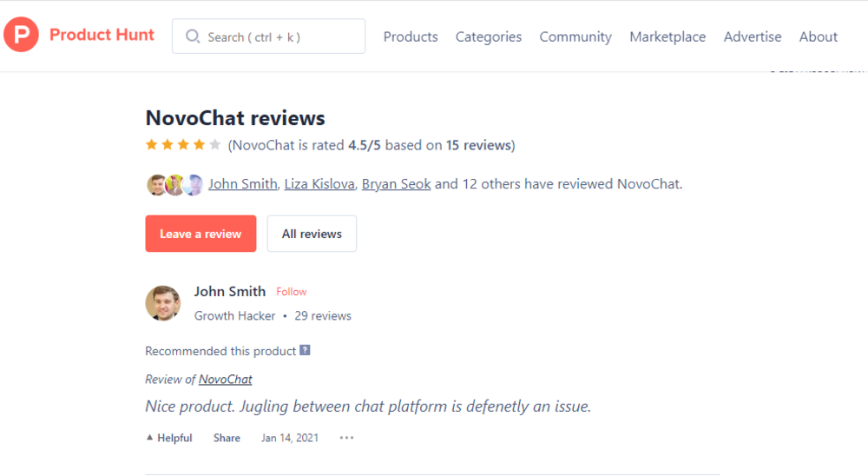Focus the Search (ctrl + k) field
The image size is (868, 476).
coord(268,36)
